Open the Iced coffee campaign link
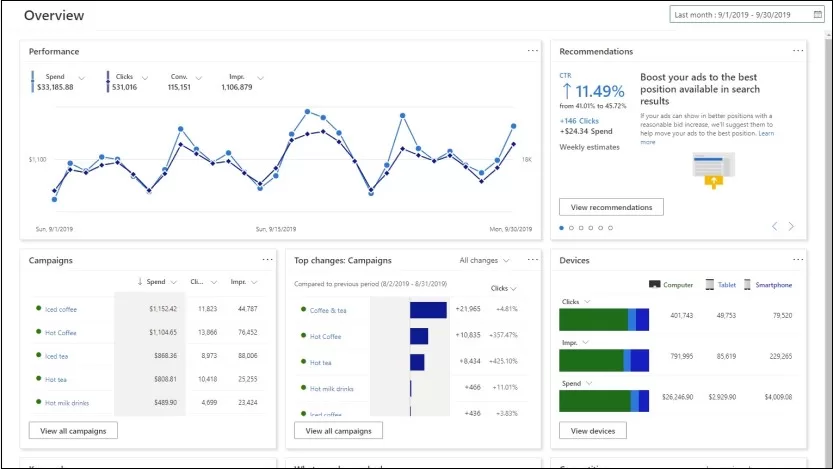 pyautogui.click(x=61, y=309)
